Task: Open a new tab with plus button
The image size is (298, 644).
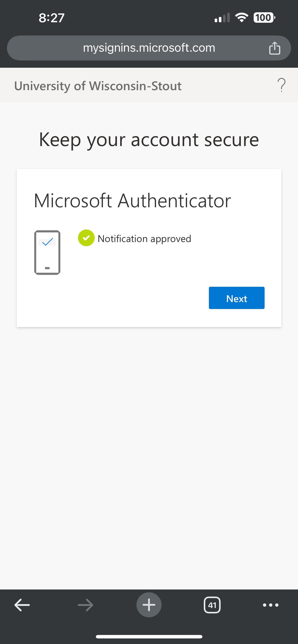Action: (149, 605)
